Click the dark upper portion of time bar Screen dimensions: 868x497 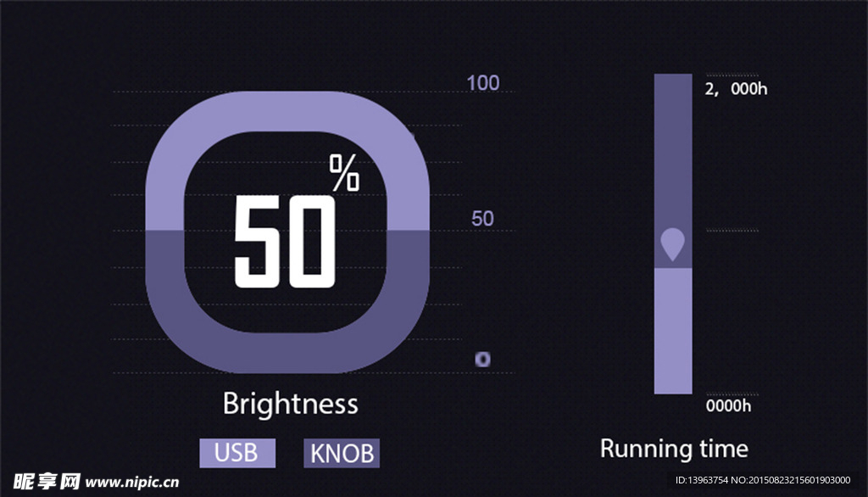[673, 149]
